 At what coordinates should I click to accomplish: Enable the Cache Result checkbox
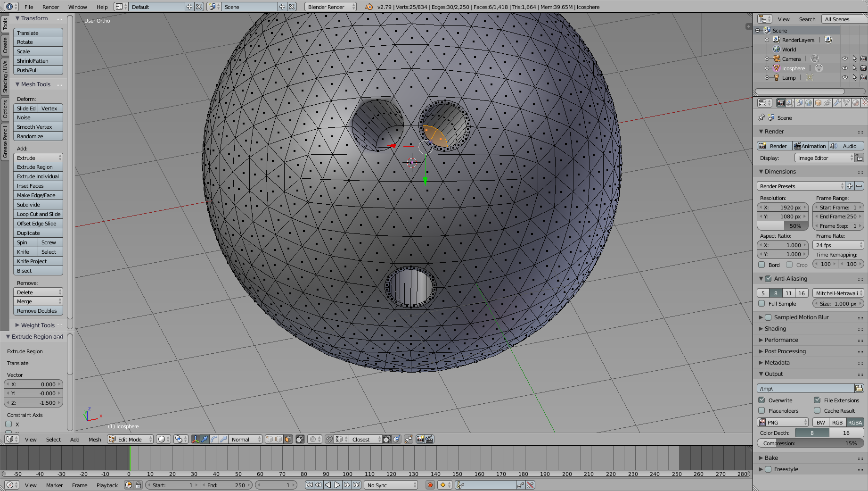pyautogui.click(x=817, y=410)
